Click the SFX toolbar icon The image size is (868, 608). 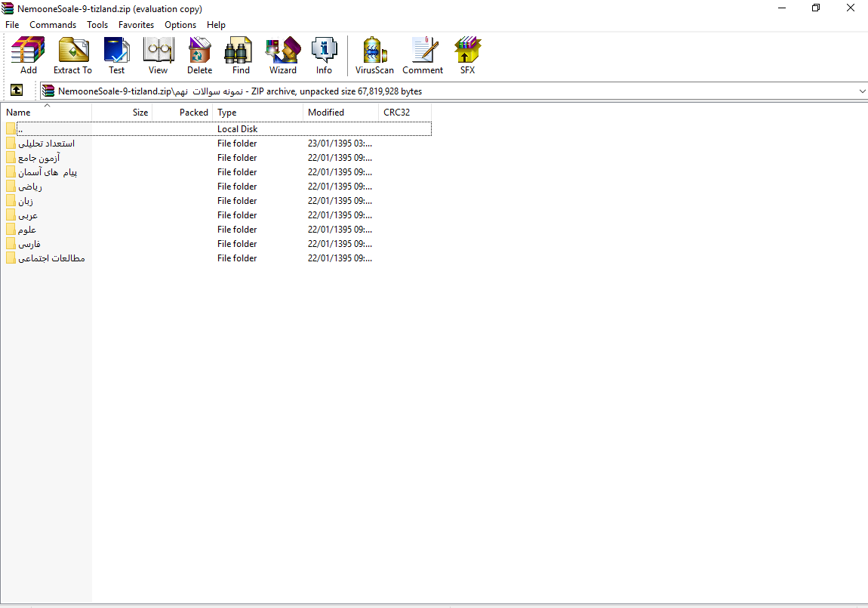[x=468, y=55]
